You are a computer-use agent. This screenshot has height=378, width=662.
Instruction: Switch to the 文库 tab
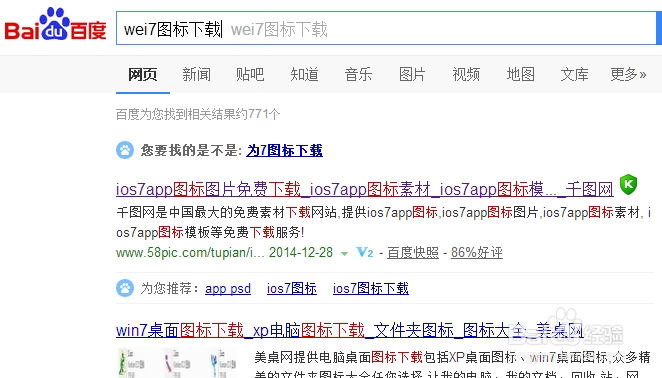[574, 74]
